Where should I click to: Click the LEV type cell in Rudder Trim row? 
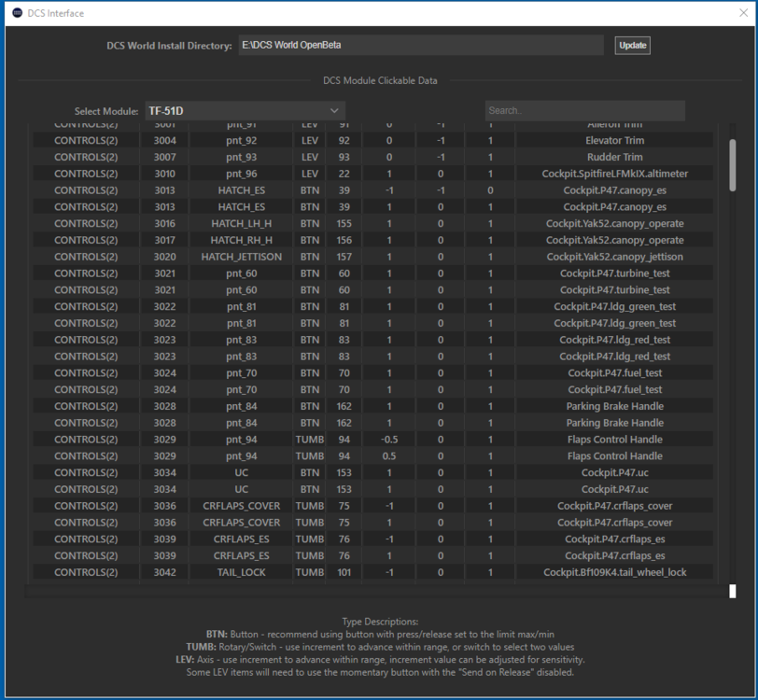coord(309,157)
